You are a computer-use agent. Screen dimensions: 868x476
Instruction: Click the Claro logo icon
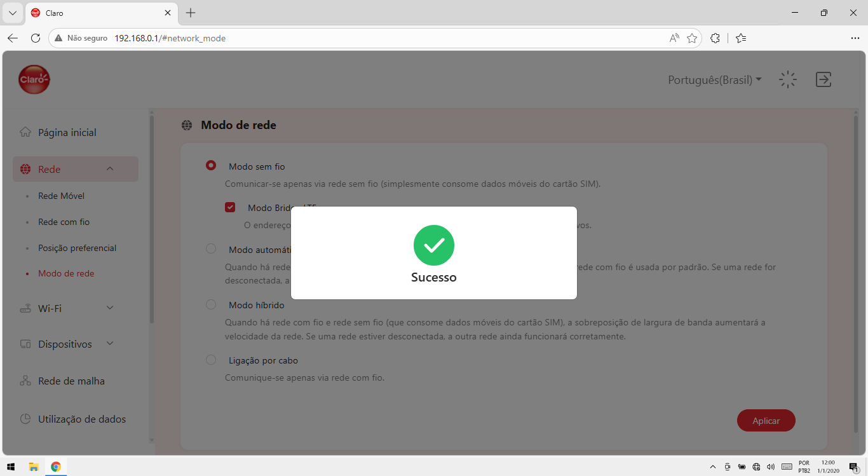(34, 79)
